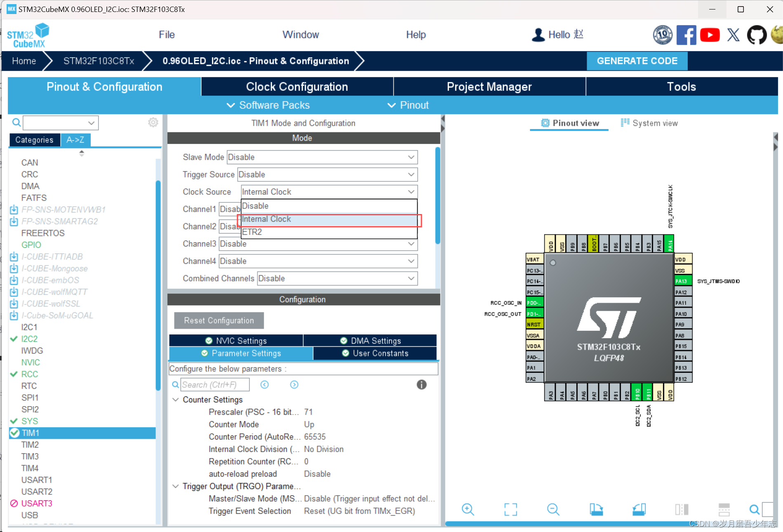Select the TIM1 peripheral item
This screenshot has height=532, width=783.
click(x=82, y=433)
